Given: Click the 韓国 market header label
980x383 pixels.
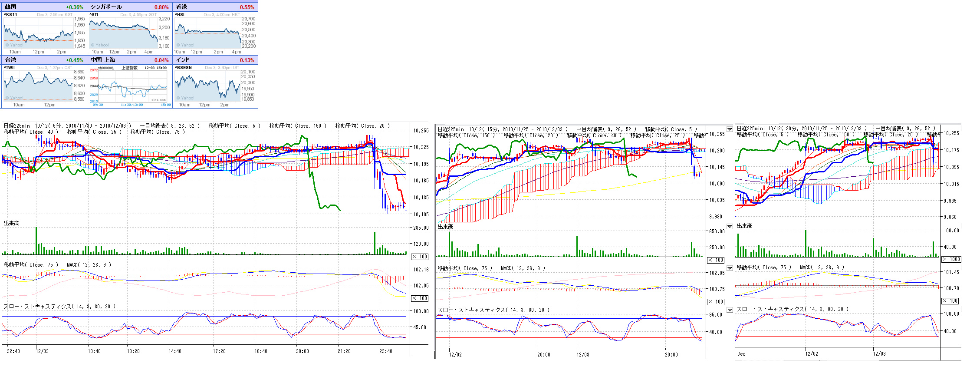Looking at the screenshot, I should [11, 7].
